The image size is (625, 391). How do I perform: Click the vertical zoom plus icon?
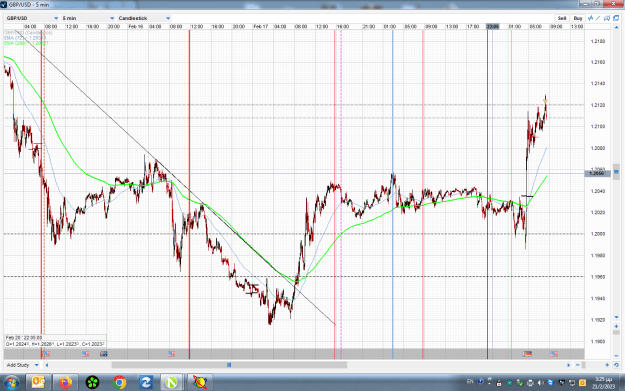(x=617, y=326)
